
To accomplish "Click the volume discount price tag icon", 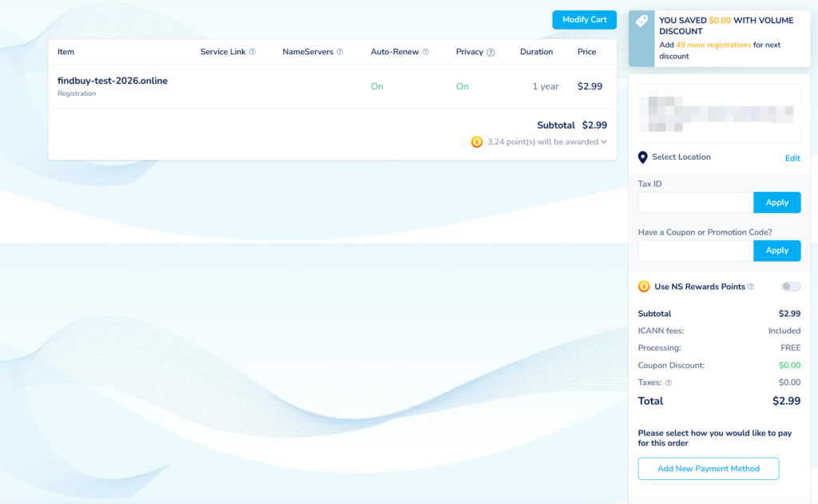I will coord(641,19).
